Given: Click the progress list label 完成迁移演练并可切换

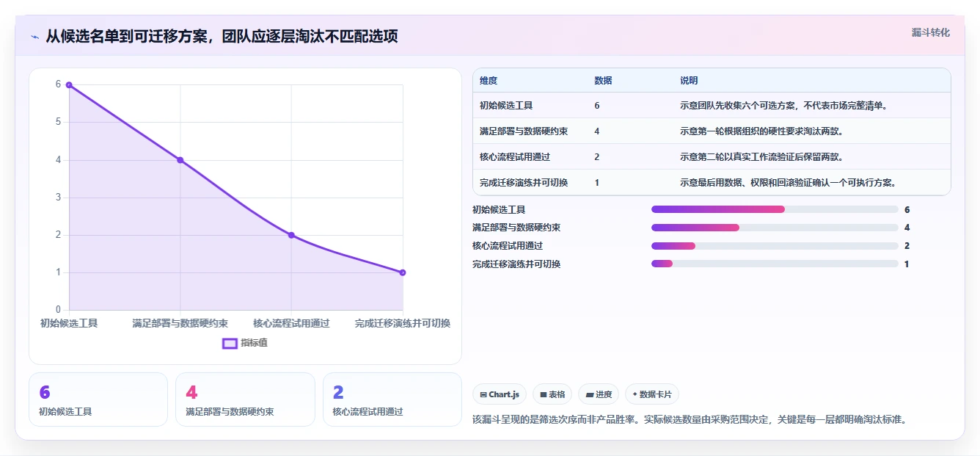Looking at the screenshot, I should (516, 264).
